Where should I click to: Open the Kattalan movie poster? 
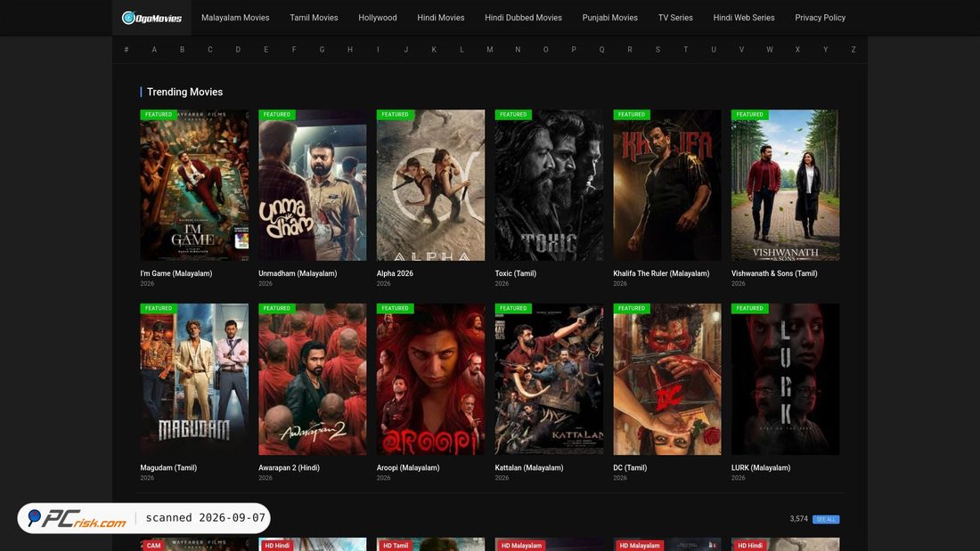coord(549,379)
